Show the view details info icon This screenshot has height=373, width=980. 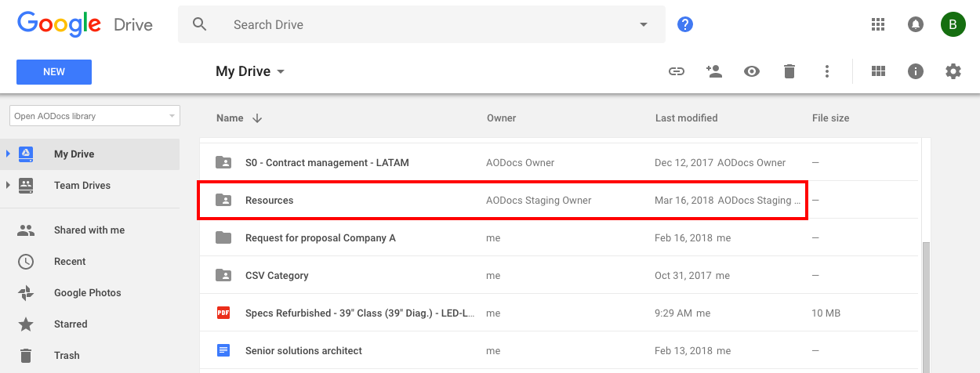tap(915, 71)
